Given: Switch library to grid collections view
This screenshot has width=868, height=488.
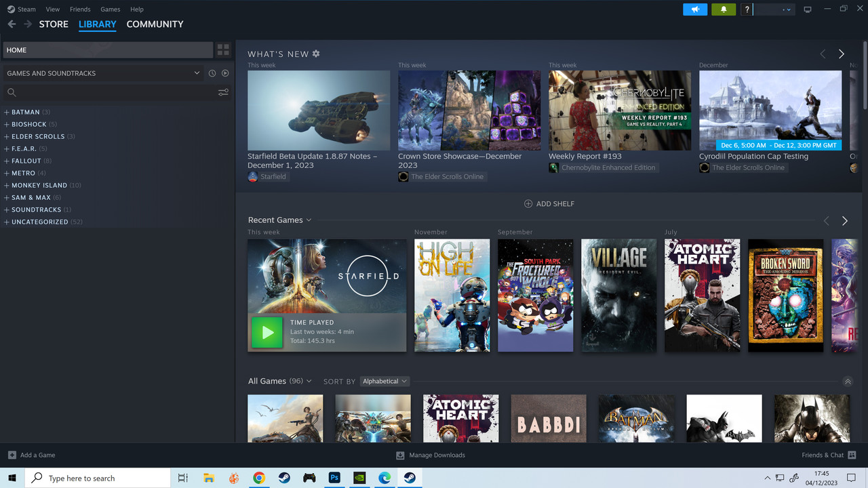Looking at the screenshot, I should point(223,49).
